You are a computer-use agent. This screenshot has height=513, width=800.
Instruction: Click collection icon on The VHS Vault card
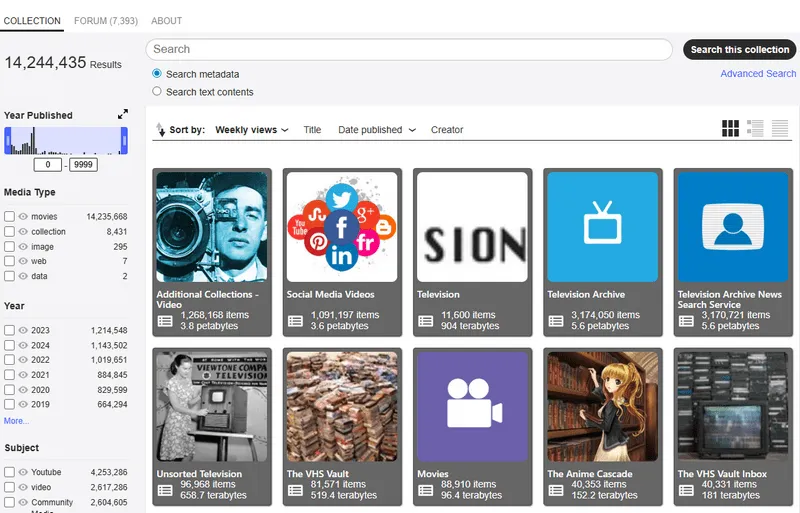click(x=295, y=490)
